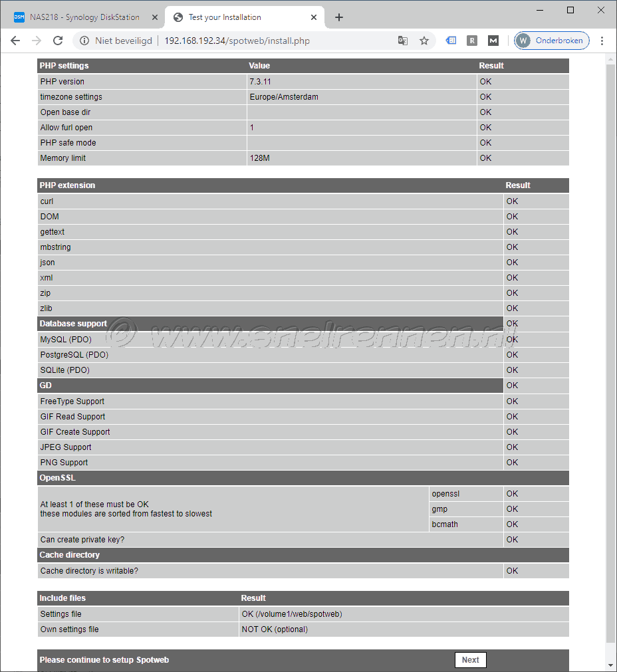Viewport: 617px width, 672px height.
Task: Click the browser back arrow
Action: coord(15,41)
